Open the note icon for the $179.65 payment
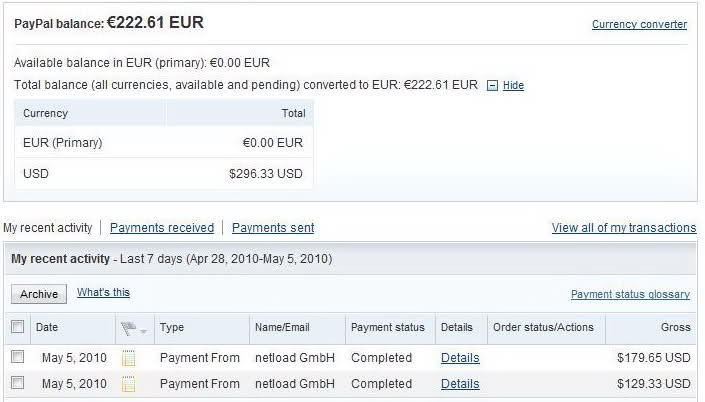Image resolution: width=705 pixels, height=402 pixels. (128, 358)
